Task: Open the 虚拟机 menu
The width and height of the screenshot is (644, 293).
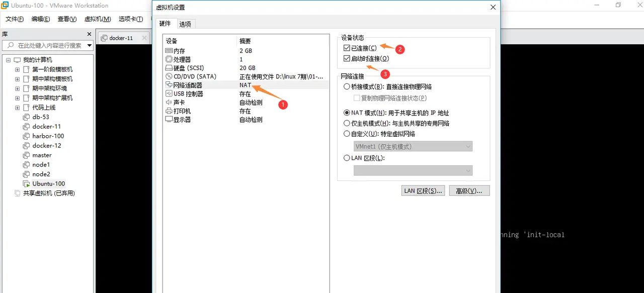Action: pos(99,19)
